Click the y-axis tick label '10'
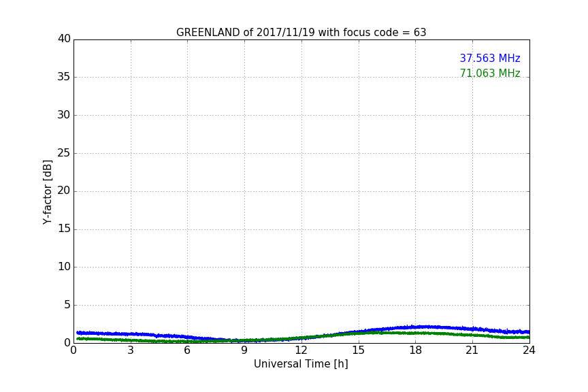This screenshot has height=392, width=588. pos(64,267)
